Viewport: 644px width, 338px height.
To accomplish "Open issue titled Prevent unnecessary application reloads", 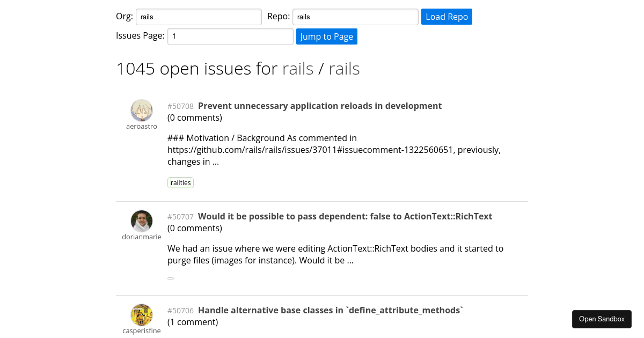I will 320,106.
